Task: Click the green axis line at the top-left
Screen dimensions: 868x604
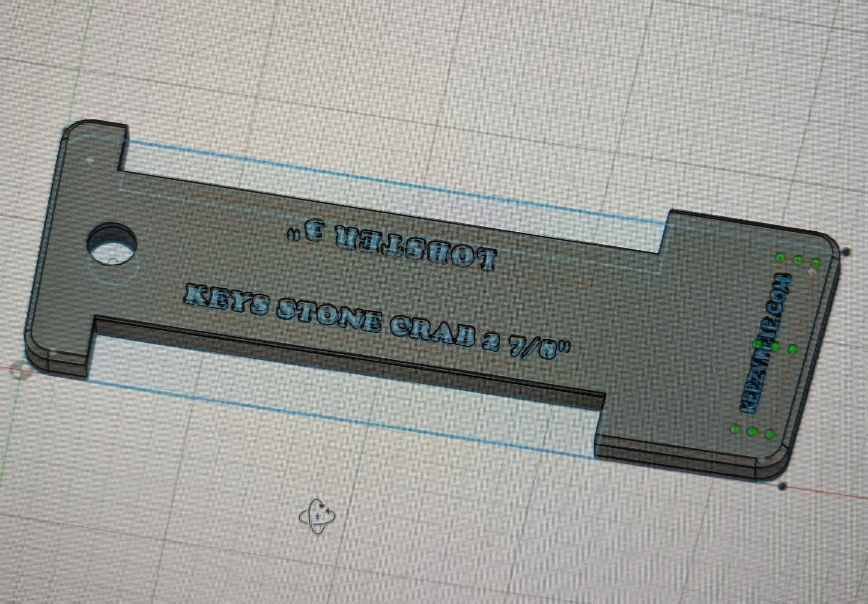Action: pyautogui.click(x=83, y=48)
